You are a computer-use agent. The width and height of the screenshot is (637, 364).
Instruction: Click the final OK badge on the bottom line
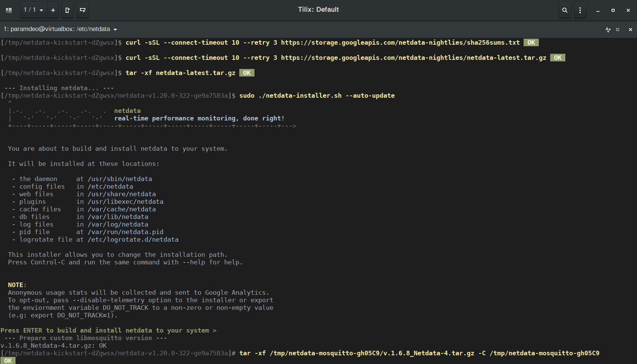click(8, 361)
